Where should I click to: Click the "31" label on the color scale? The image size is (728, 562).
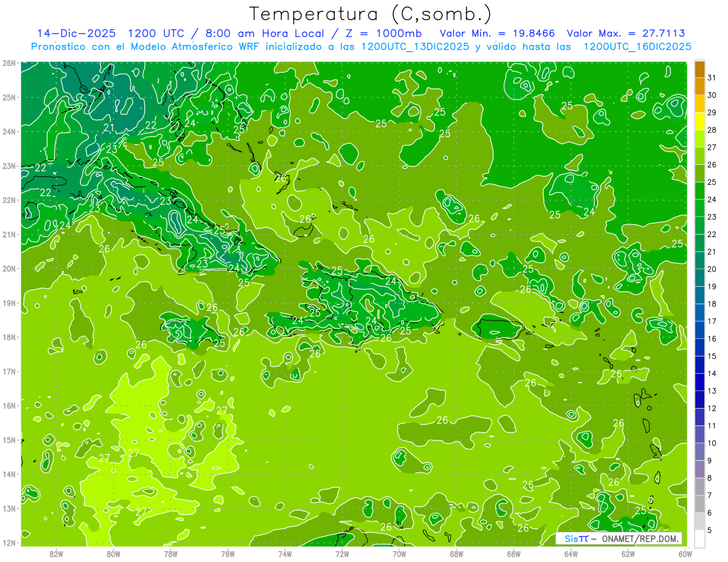tap(712, 78)
